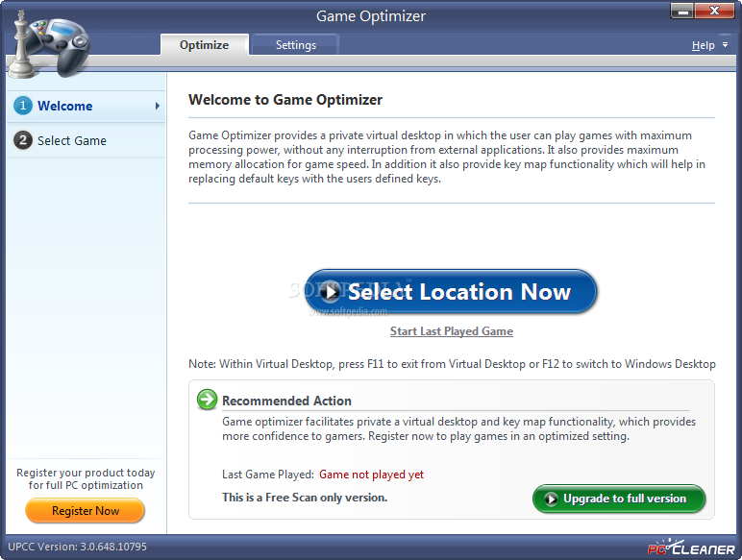
Task: Select the Welcome step in sidebar
Action: click(87, 106)
